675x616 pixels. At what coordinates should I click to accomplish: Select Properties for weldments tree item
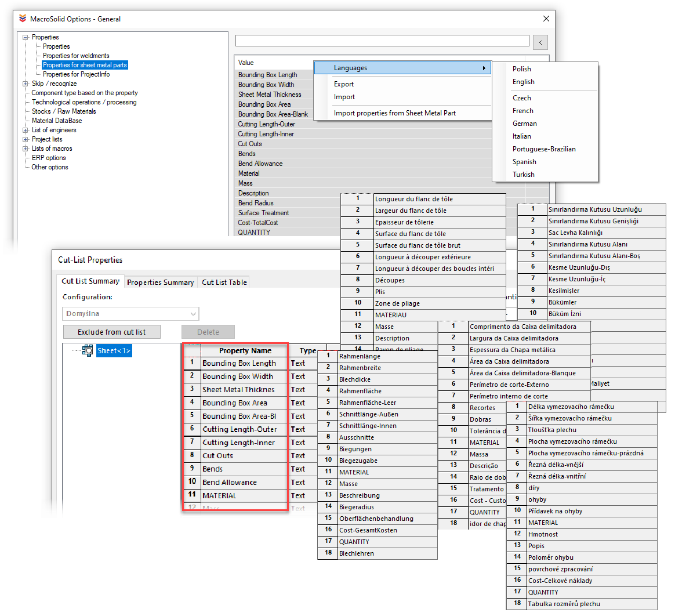point(76,56)
